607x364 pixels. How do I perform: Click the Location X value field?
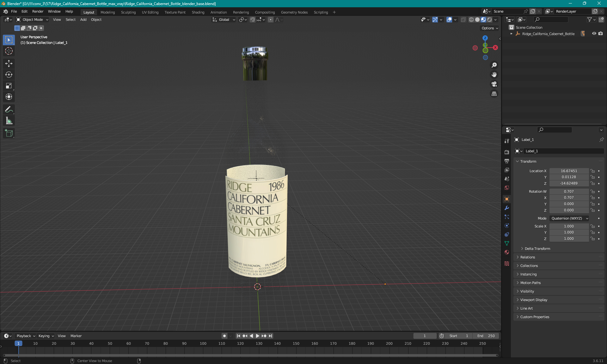[569, 171]
